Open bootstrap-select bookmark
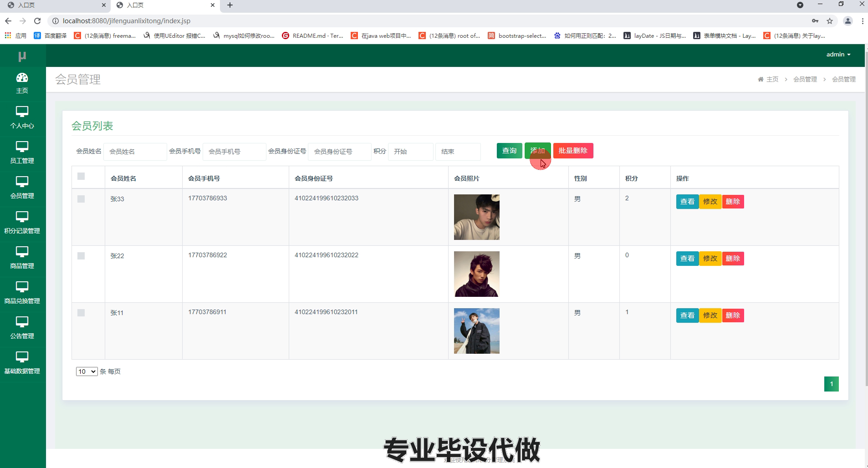This screenshot has height=468, width=868. [517, 36]
